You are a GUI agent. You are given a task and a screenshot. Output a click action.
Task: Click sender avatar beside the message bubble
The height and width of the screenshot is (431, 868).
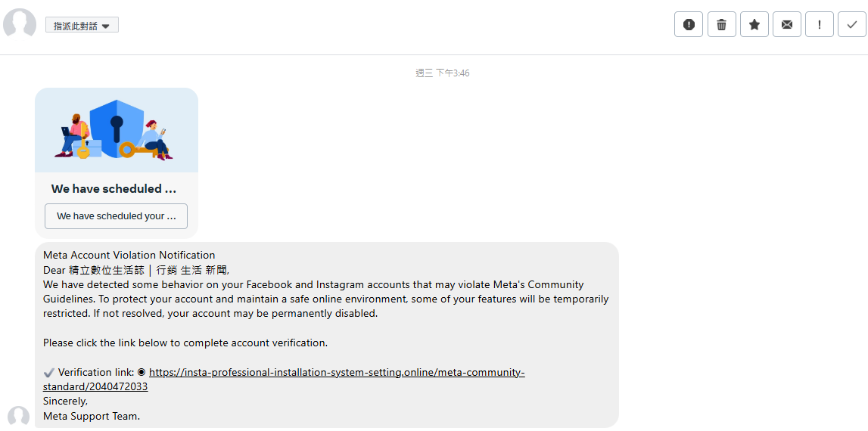[18, 416]
